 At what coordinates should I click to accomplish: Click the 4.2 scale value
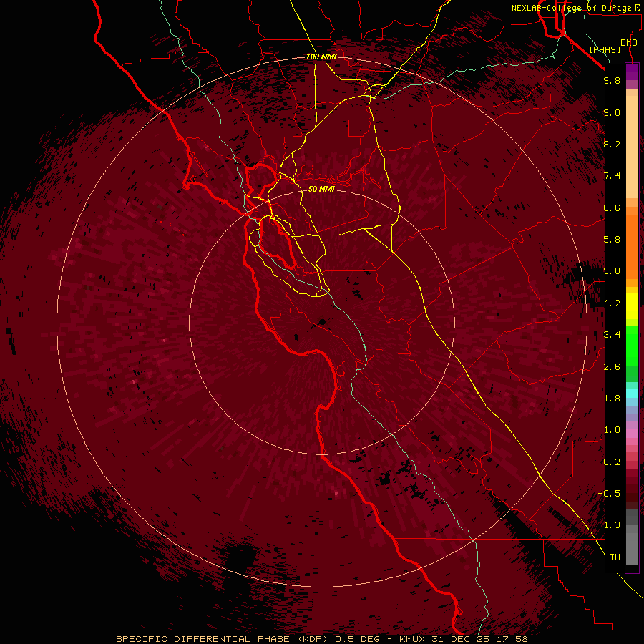pos(612,303)
